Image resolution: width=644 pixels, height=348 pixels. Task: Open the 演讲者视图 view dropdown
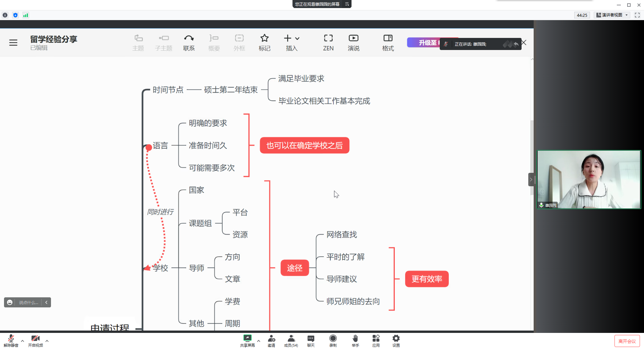[612, 15]
